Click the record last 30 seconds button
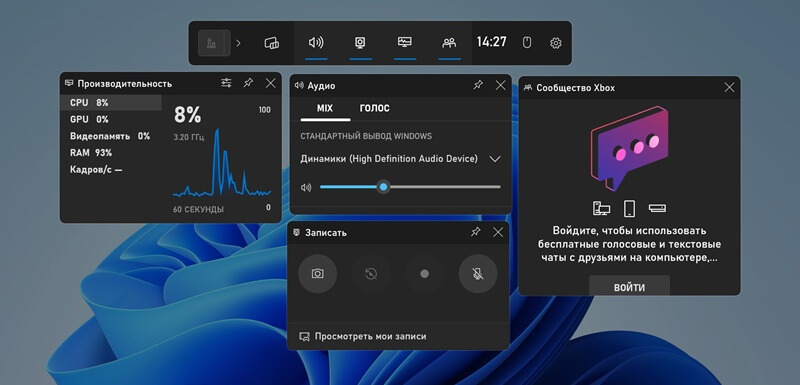The image size is (800, 385). [x=371, y=274]
